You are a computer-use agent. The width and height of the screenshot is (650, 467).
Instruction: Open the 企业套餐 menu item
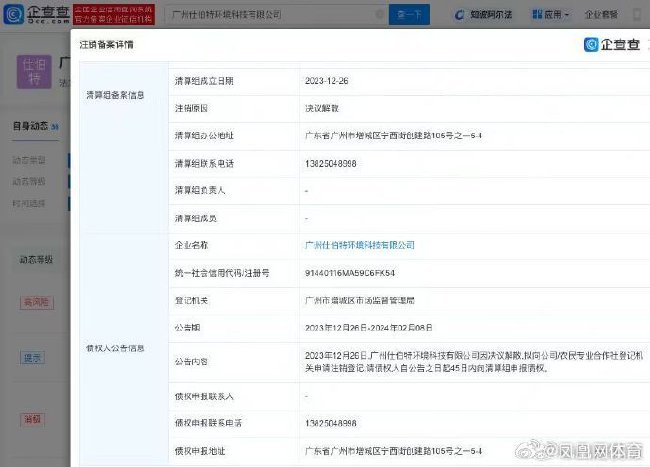click(601, 15)
